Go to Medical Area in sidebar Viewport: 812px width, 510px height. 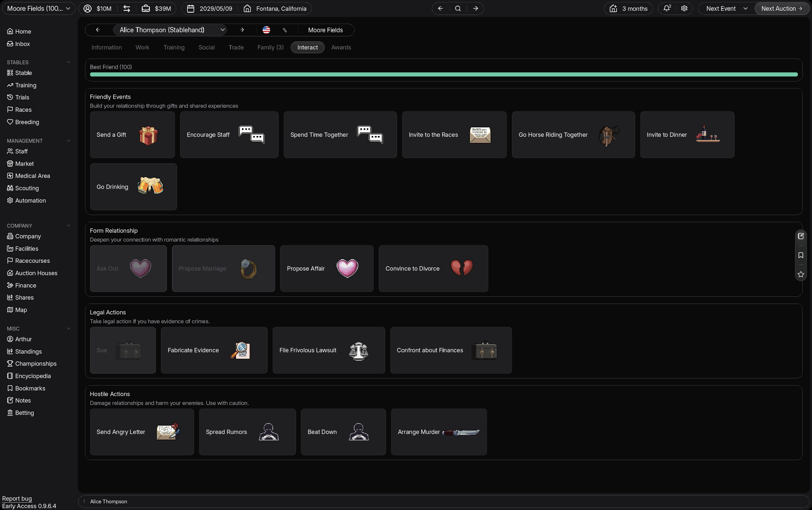point(29,176)
